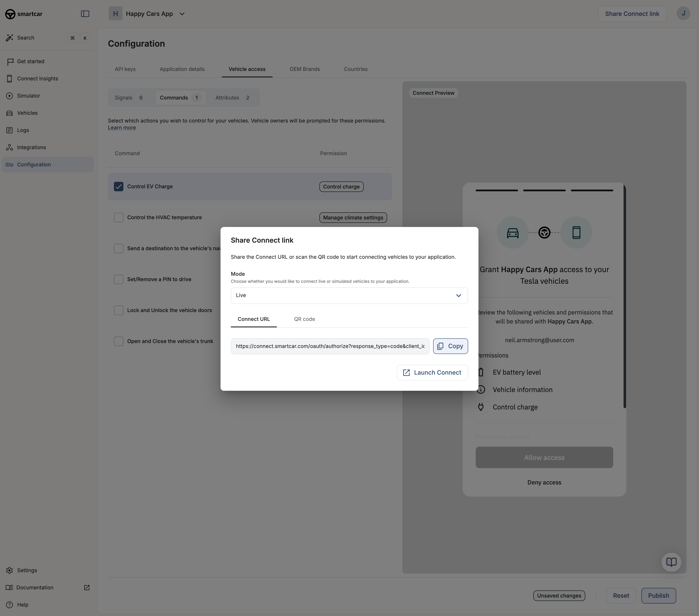The image size is (699, 616).
Task: Click the steering wheel icon in preview
Action: pos(544,233)
